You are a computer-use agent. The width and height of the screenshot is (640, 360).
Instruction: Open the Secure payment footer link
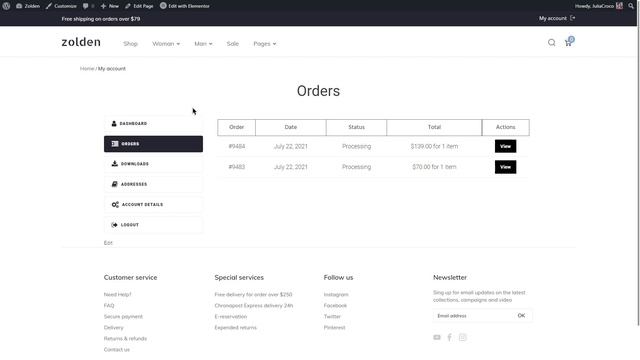tap(123, 316)
